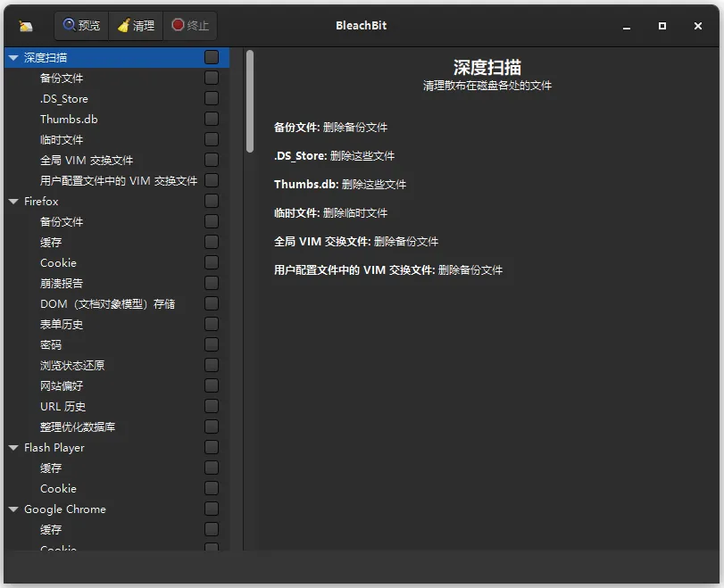Screen dimensions: 724x588
Task: Click the 终止 (Abort) stop button
Action: coord(190,25)
